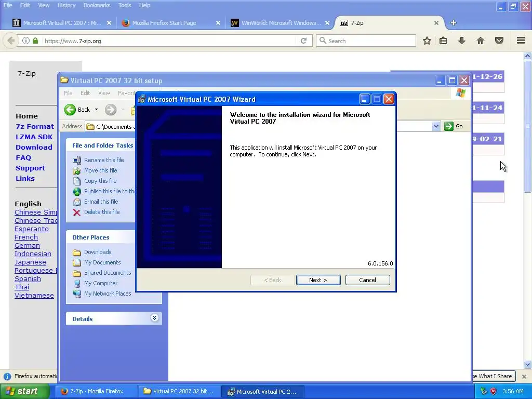Open Downloads folder in Other Places
The width and height of the screenshot is (532, 399).
(x=98, y=252)
